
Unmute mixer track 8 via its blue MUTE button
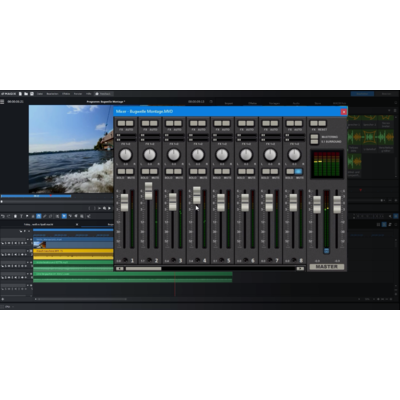click(298, 171)
